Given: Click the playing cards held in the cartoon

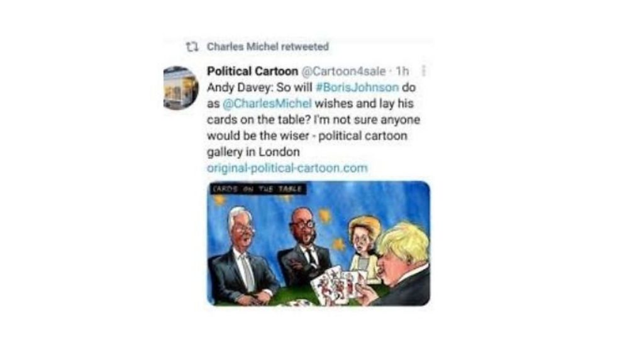Looking at the screenshot, I should pyautogui.click(x=339, y=285).
